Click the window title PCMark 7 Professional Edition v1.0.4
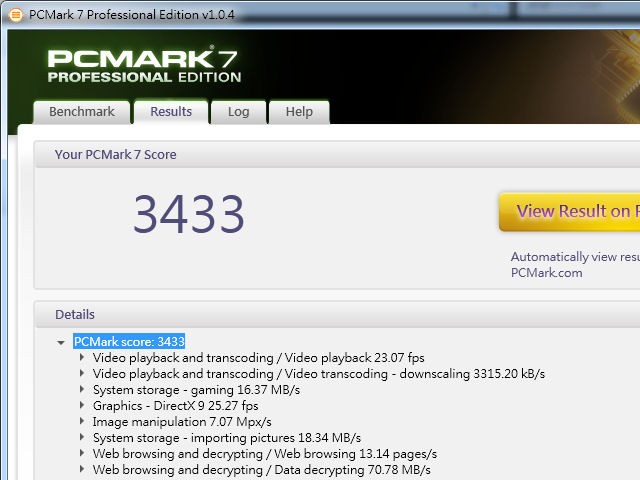 (132, 15)
